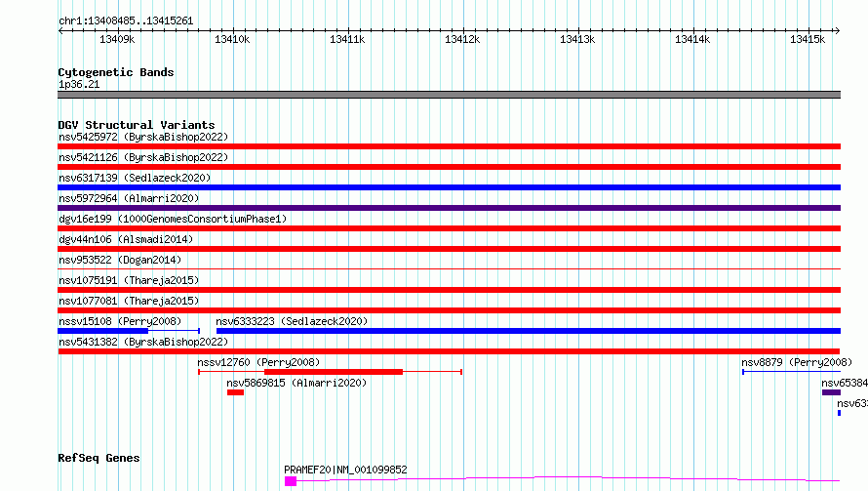Click the red bar under nsv5421126

(x=449, y=167)
